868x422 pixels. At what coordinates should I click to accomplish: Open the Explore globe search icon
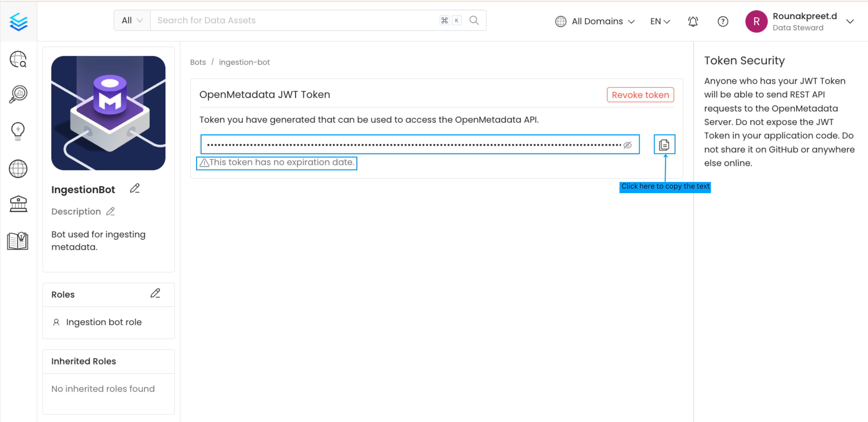click(18, 59)
